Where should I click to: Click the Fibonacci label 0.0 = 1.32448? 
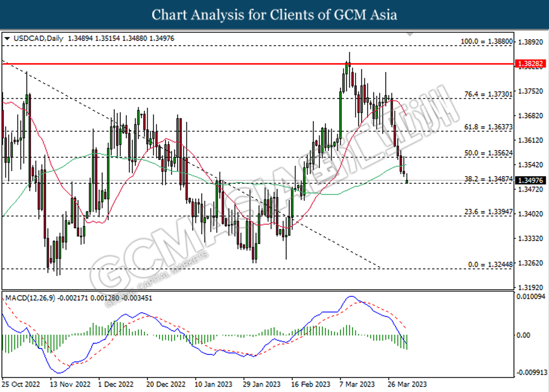click(490, 264)
